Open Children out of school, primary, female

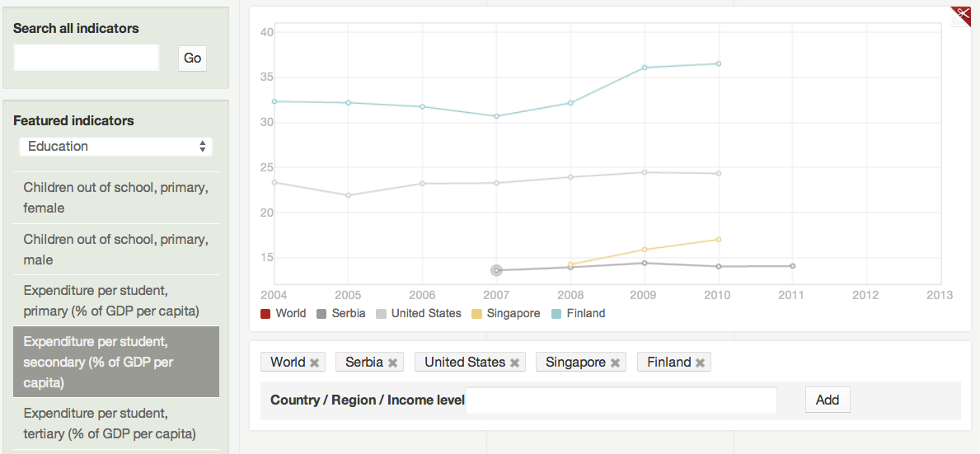(116, 198)
